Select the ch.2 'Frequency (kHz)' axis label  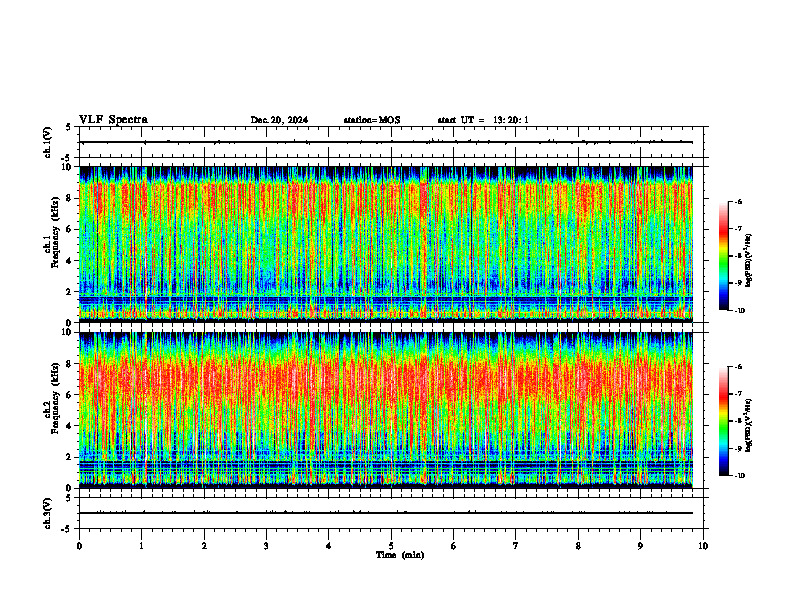click(x=55, y=398)
